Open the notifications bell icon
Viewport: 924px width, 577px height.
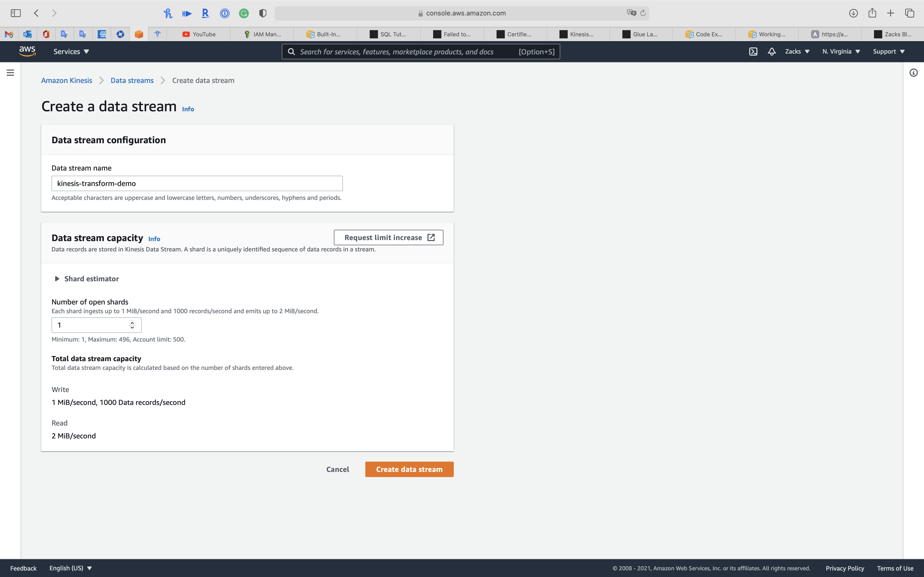772,52
